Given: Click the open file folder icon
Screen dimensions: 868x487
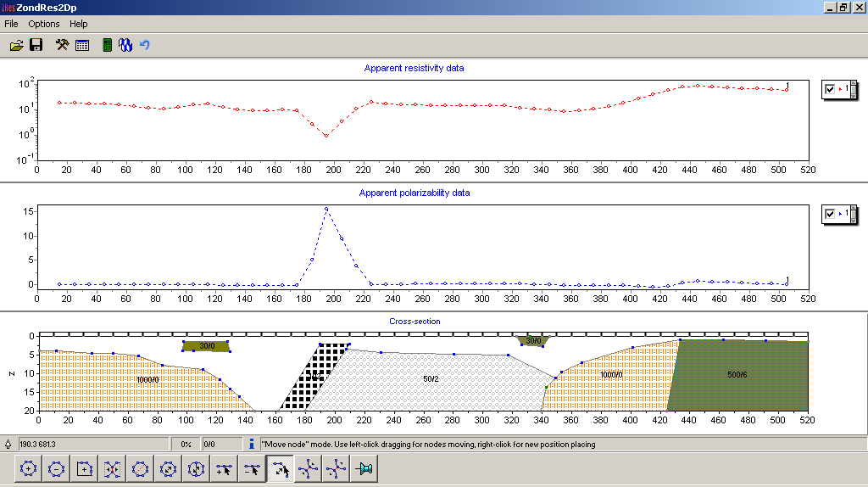Looking at the screenshot, I should [x=16, y=45].
